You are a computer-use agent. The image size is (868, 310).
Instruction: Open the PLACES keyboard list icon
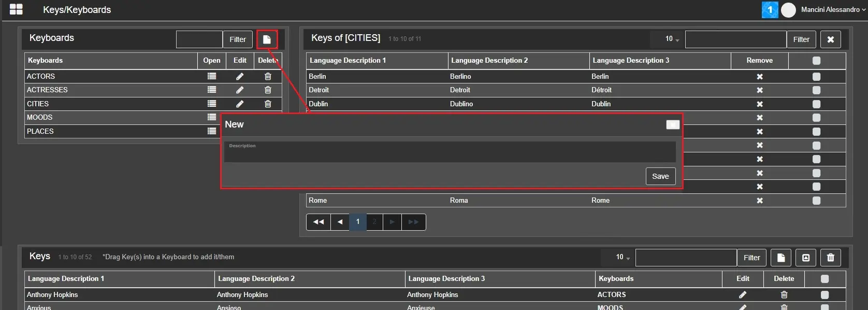coord(212,131)
